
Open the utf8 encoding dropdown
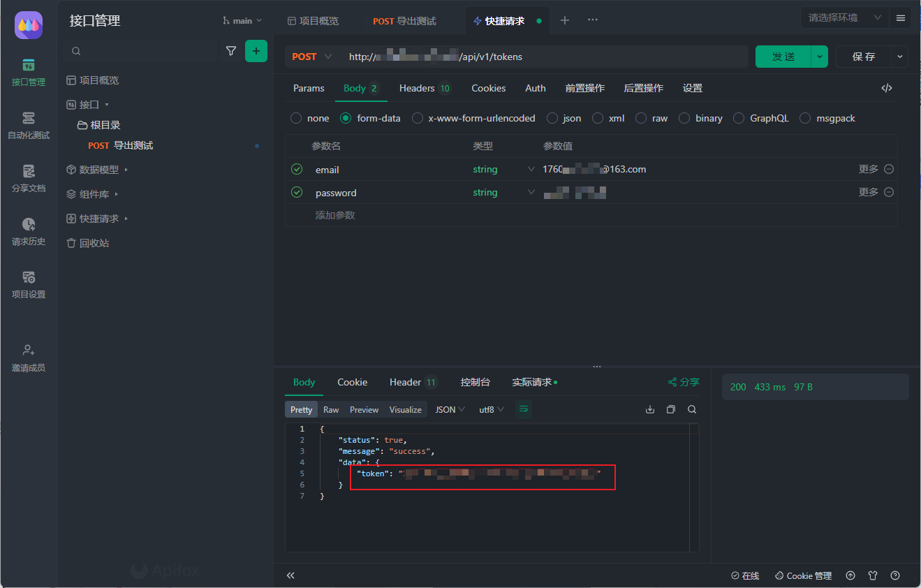click(x=492, y=409)
